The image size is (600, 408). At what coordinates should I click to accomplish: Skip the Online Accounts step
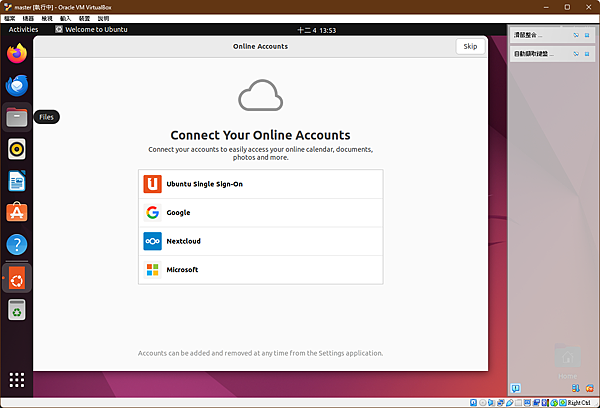point(470,46)
